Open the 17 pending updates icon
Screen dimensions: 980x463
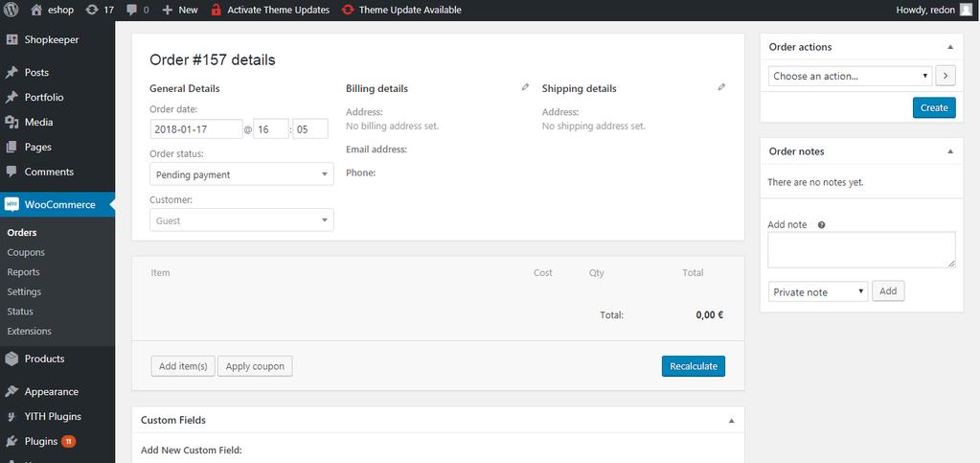[x=92, y=10]
